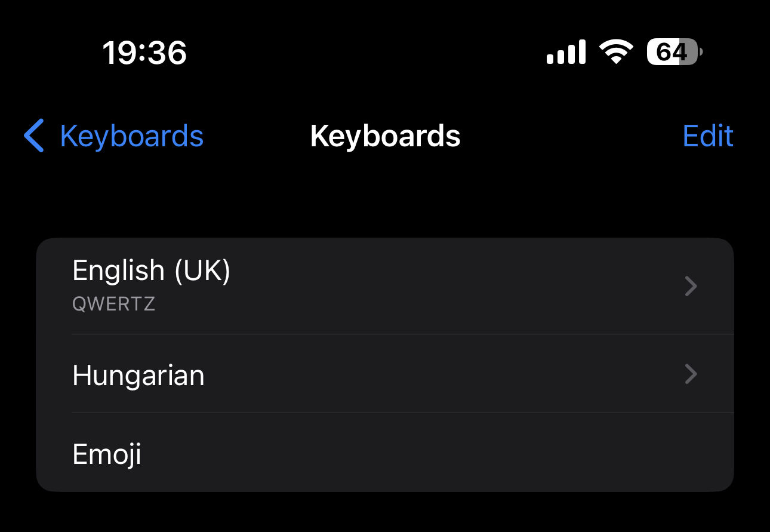This screenshot has height=532, width=770.
Task: Tap the gray charging tip of battery icon
Action: point(700,53)
